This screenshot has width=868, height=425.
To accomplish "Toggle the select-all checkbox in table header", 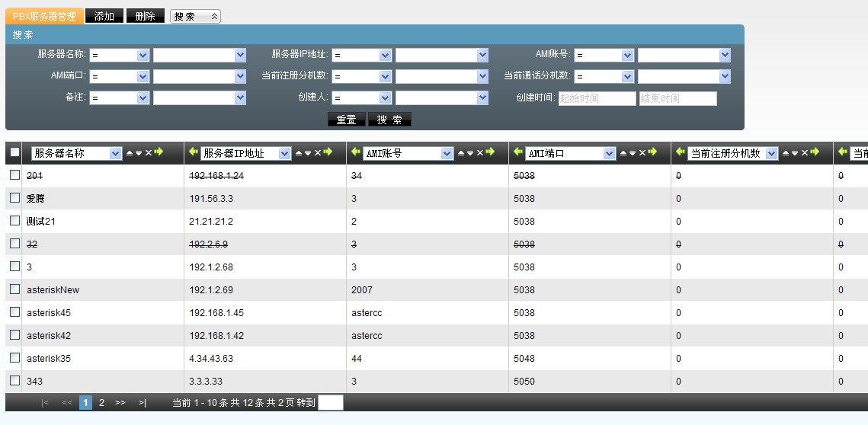I will 14,153.
